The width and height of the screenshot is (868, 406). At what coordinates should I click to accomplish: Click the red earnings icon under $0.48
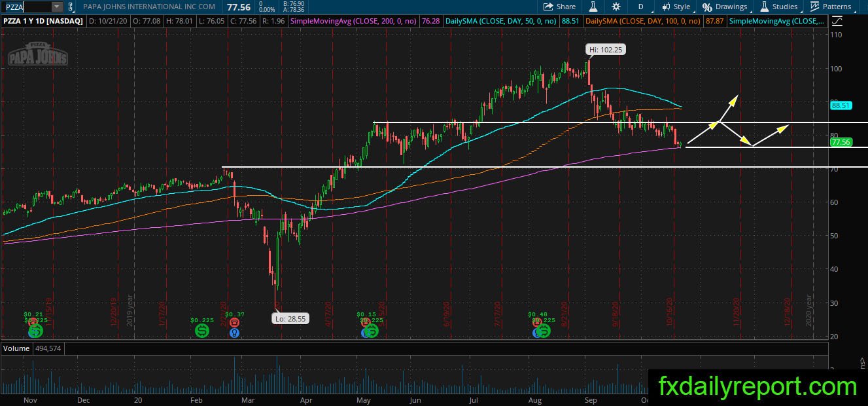537,323
